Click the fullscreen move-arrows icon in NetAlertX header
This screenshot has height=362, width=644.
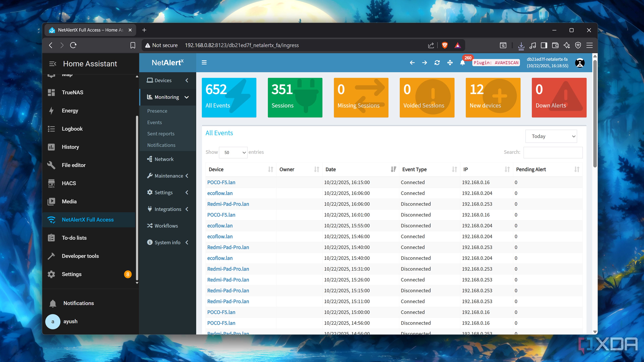450,63
